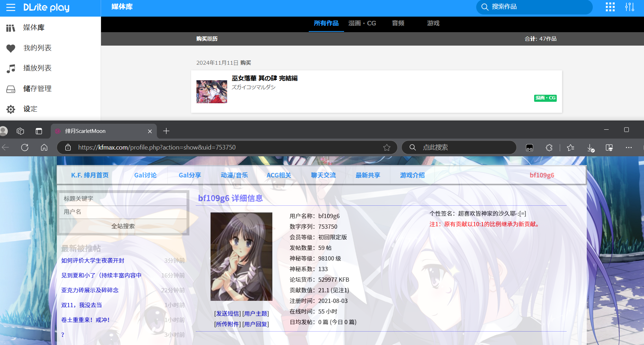
Task: Open K.F. 绯月首页 nav link
Action: click(90, 175)
